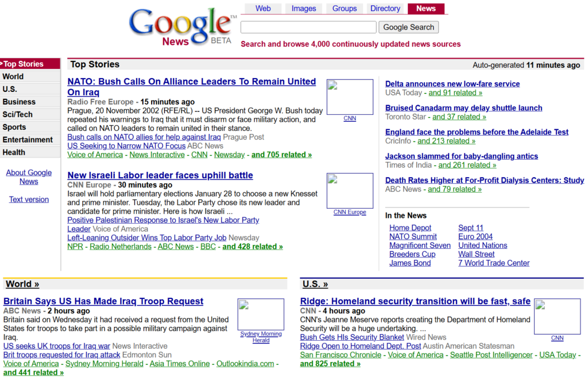Focus the news search input field
The width and height of the screenshot is (588, 377).
(x=308, y=27)
